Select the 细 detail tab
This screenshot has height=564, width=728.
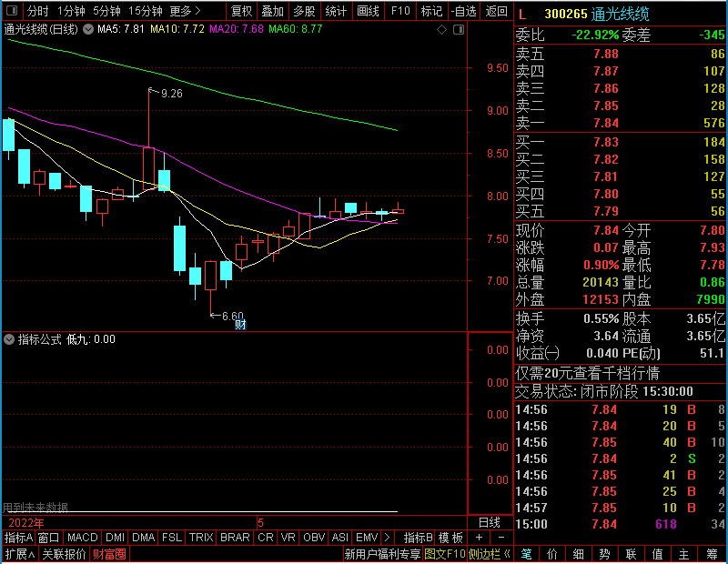[579, 554]
